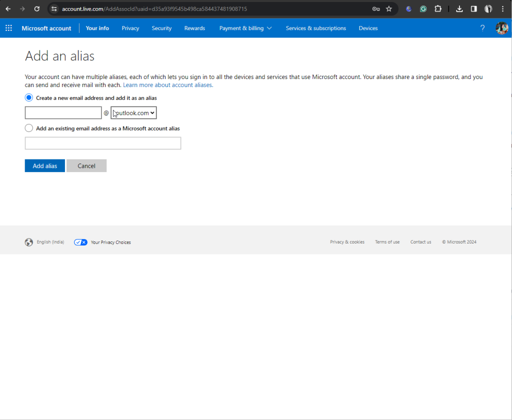Click the Microsoft account home link
Screen dimensions: 512x420
(x=46, y=28)
